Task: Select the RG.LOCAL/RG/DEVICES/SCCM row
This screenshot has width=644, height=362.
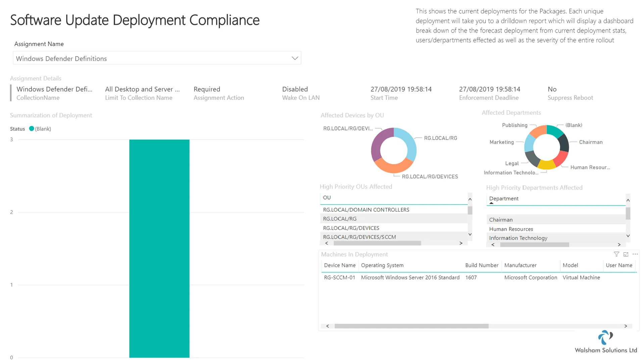Action: [x=394, y=237]
